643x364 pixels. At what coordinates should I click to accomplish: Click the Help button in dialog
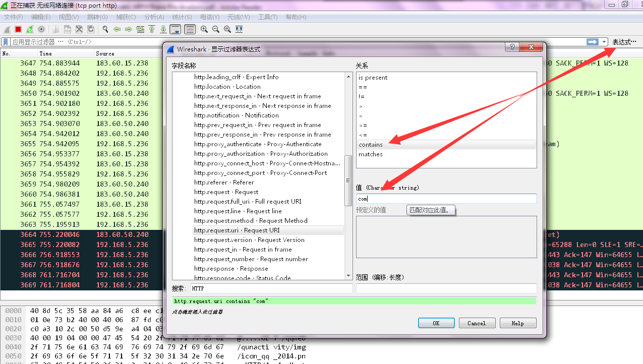[518, 323]
